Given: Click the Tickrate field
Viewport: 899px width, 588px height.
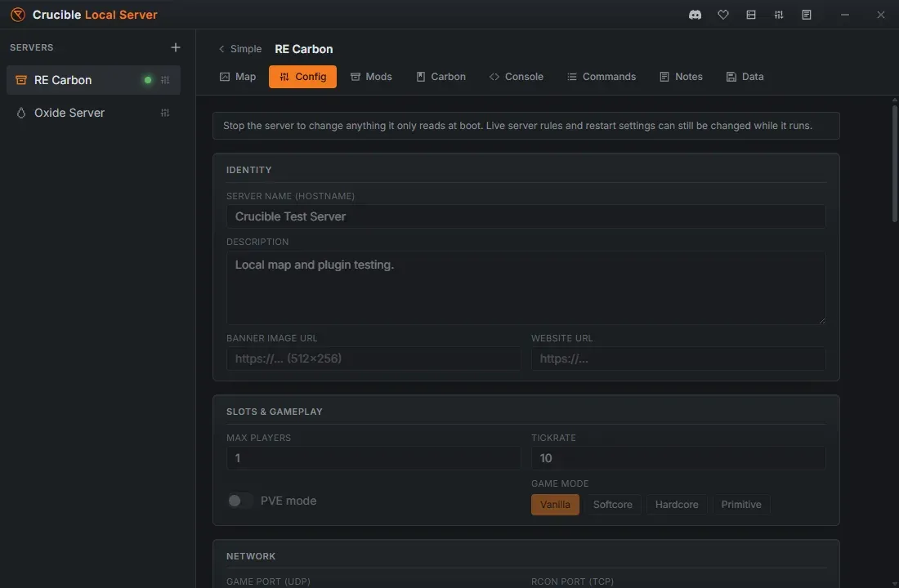Looking at the screenshot, I should (678, 458).
